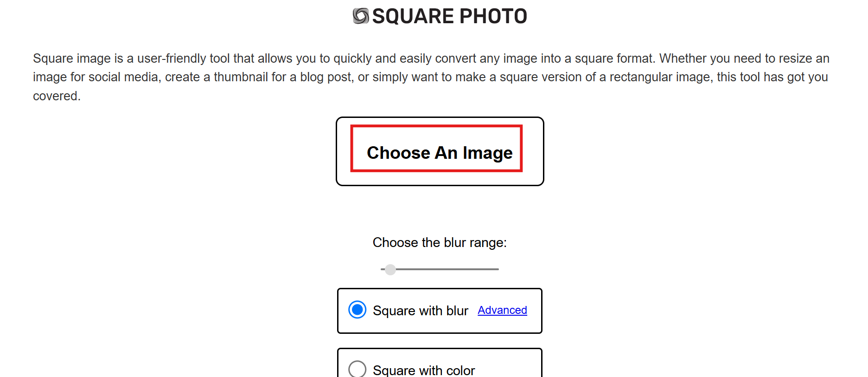868x377 pixels.
Task: Click the blur range slider track
Action: [x=454, y=269]
